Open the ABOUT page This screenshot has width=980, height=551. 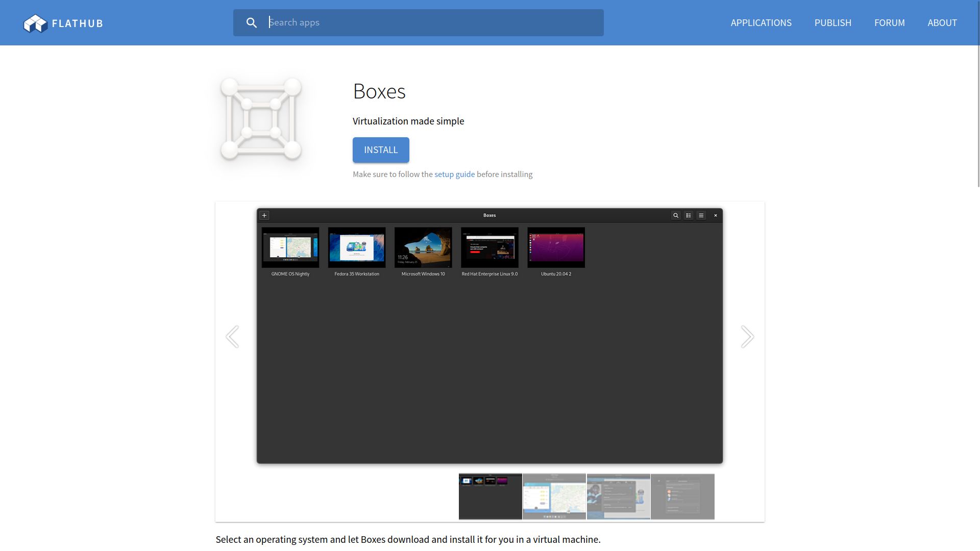tap(942, 22)
